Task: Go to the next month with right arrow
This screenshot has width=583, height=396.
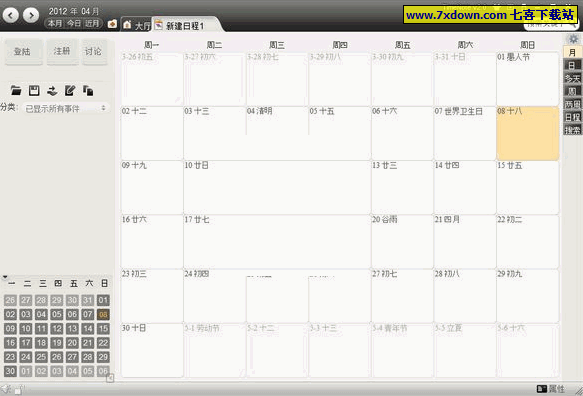Action: pos(31,15)
